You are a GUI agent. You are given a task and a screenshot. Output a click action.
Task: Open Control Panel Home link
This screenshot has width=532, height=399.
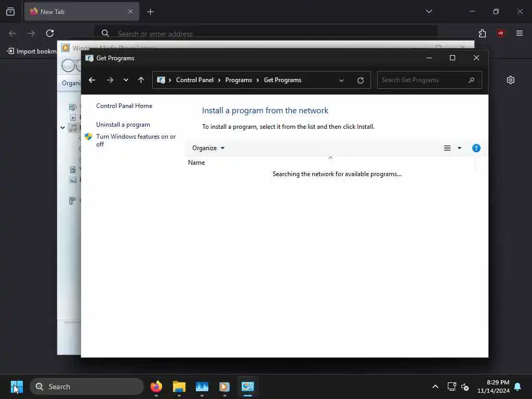[x=124, y=106]
